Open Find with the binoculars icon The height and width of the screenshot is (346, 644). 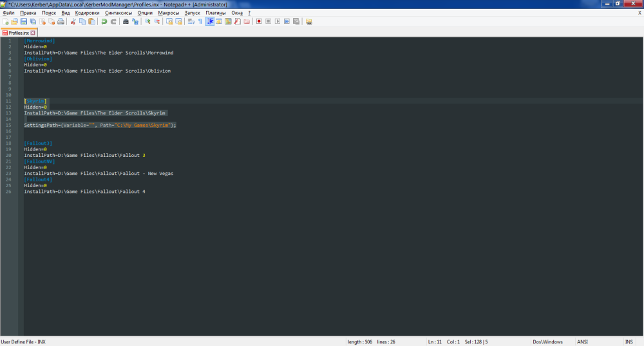pyautogui.click(x=126, y=21)
